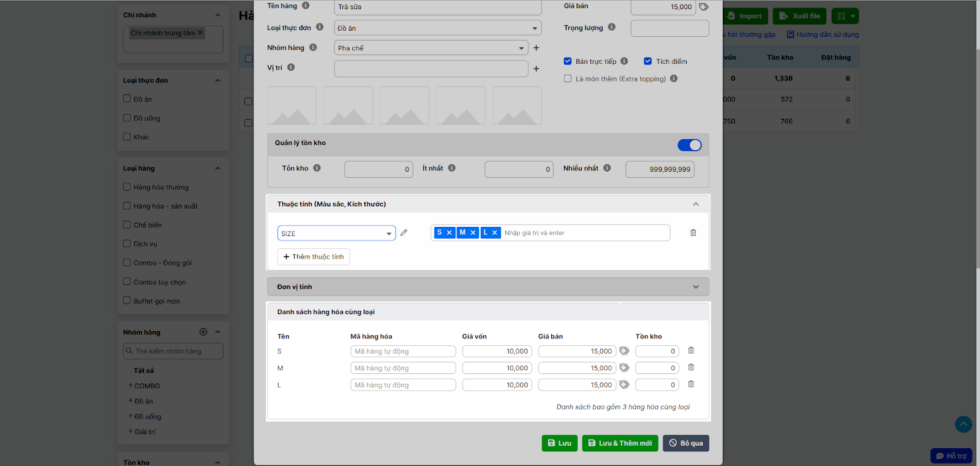This screenshot has height=466, width=980.
Task: Expand the Đồ ăn group in tree
Action: (130, 400)
